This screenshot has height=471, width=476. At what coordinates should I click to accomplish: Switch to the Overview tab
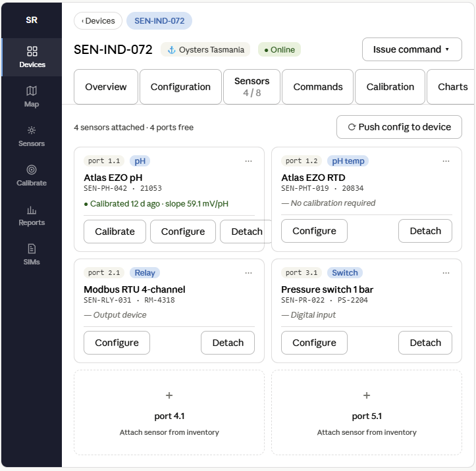pyautogui.click(x=105, y=87)
